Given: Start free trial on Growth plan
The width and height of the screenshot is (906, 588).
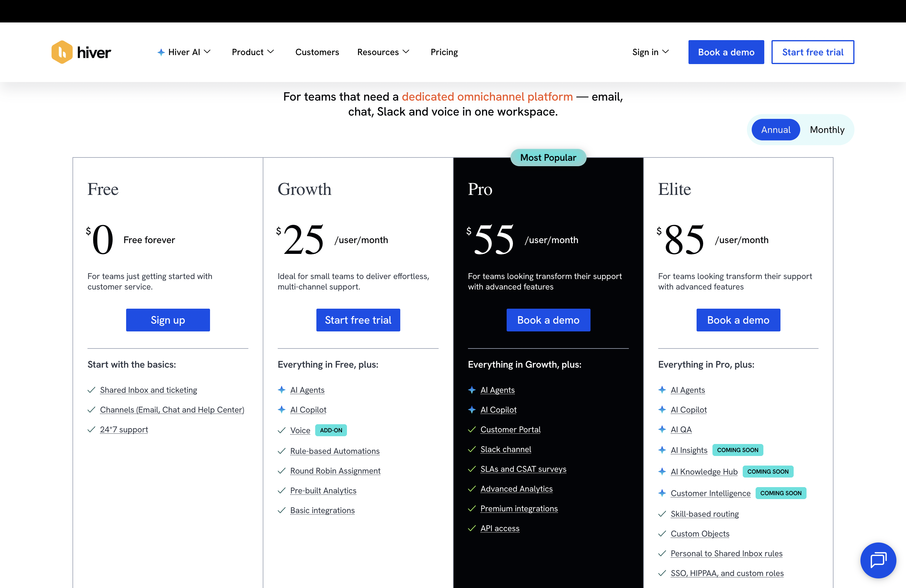Looking at the screenshot, I should (358, 320).
